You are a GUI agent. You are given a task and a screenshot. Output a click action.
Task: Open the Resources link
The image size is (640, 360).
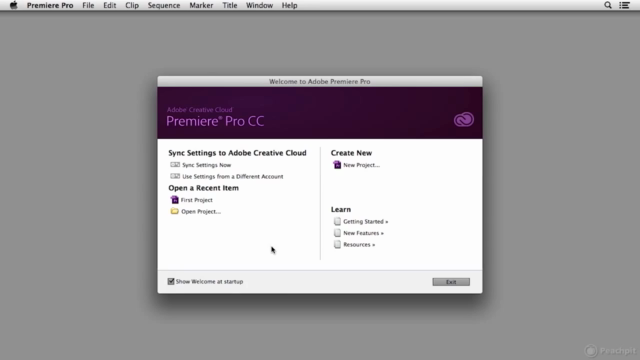(359, 244)
